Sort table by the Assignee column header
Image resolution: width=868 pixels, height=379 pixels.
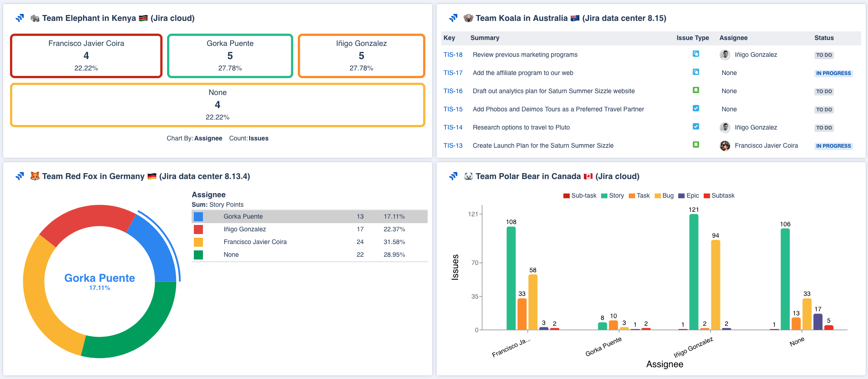[x=733, y=38]
